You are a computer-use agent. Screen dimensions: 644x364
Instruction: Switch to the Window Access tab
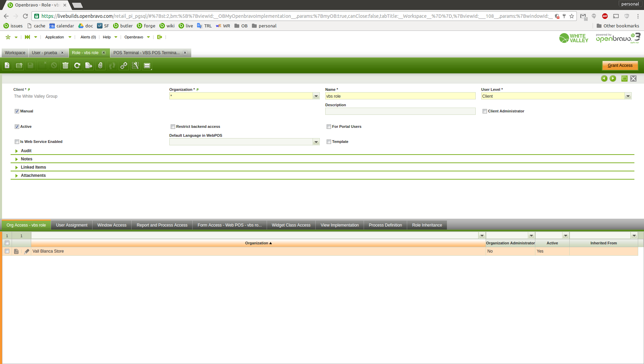click(x=112, y=225)
